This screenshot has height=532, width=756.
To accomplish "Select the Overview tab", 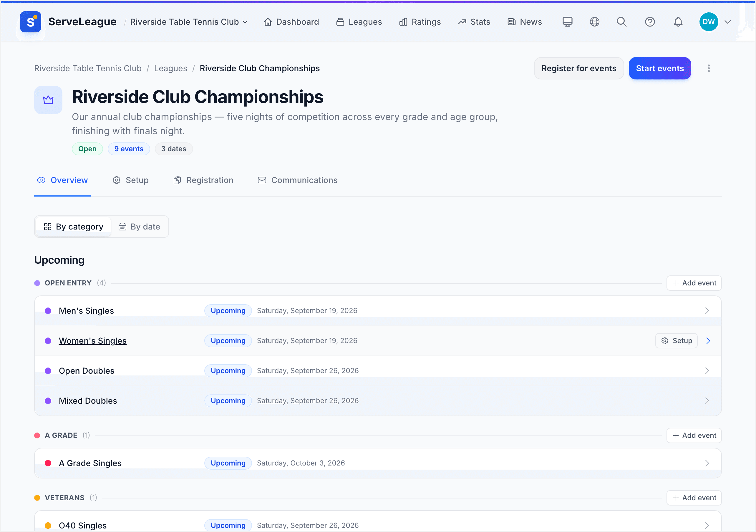I will point(62,180).
